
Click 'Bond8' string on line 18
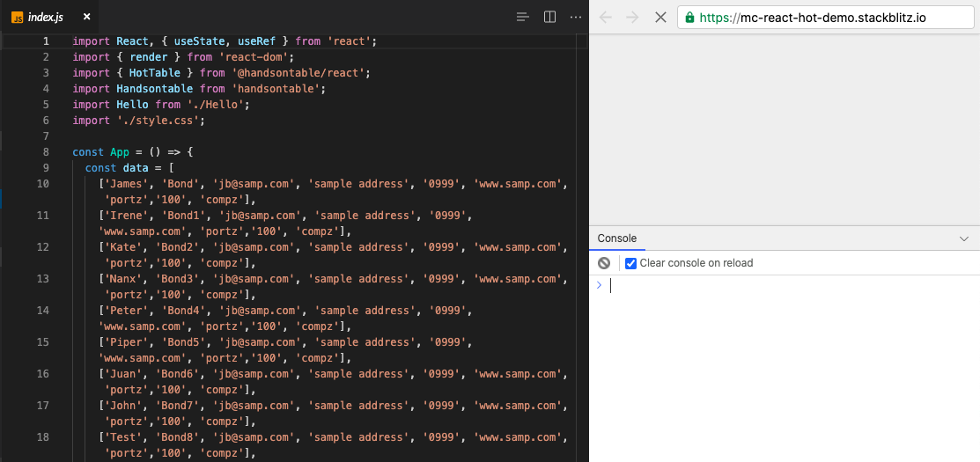point(177,437)
